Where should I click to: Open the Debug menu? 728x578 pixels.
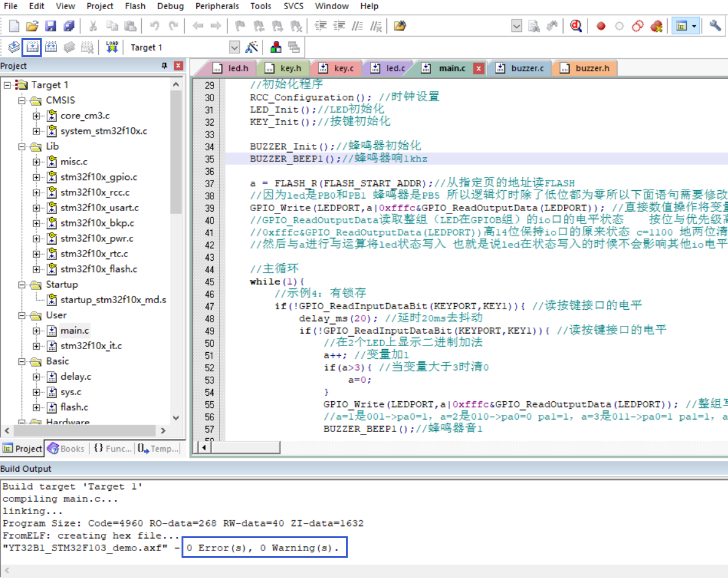(171, 6)
